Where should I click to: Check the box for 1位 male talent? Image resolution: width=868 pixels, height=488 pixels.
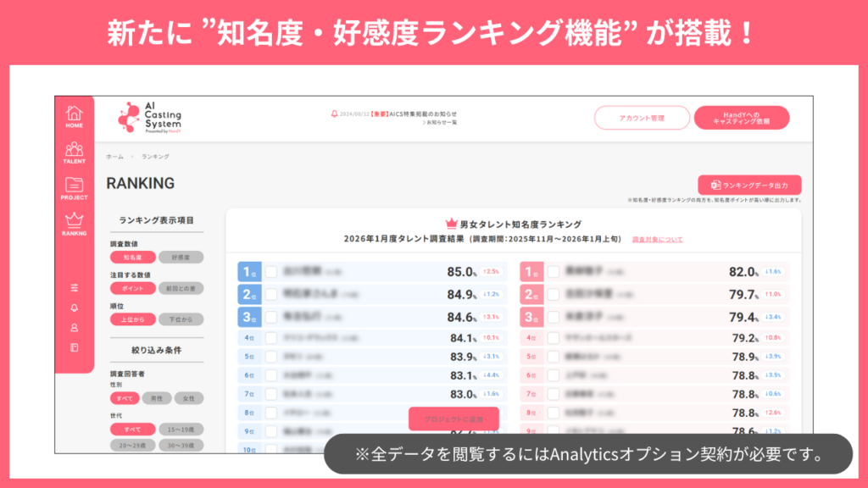coord(271,272)
